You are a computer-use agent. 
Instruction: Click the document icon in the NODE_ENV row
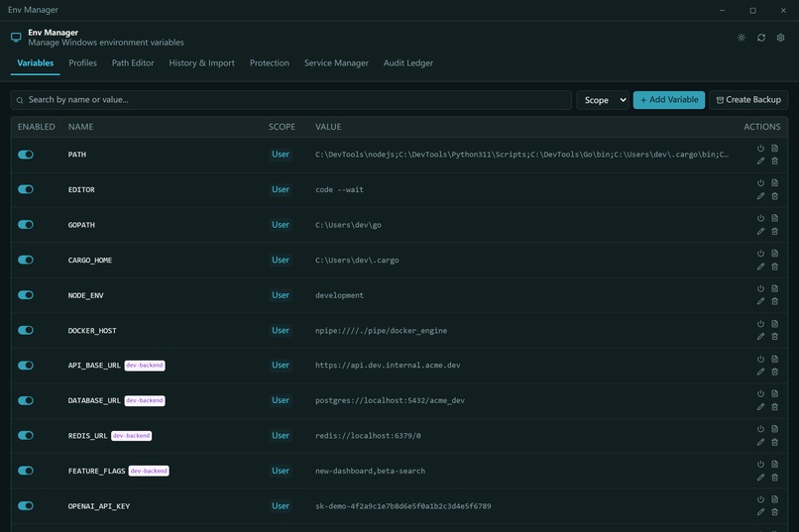(774, 288)
